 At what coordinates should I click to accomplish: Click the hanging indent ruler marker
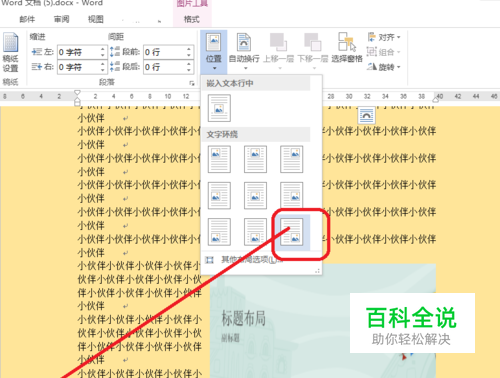(x=77, y=100)
